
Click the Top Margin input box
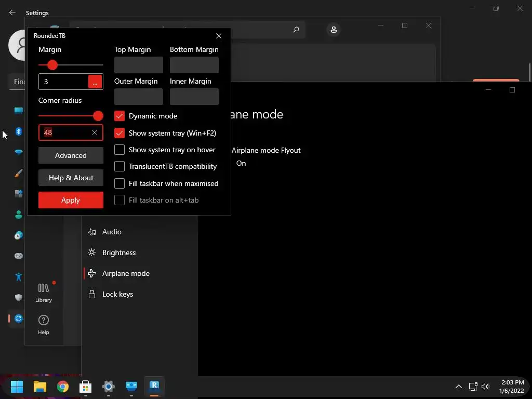pyautogui.click(x=138, y=64)
